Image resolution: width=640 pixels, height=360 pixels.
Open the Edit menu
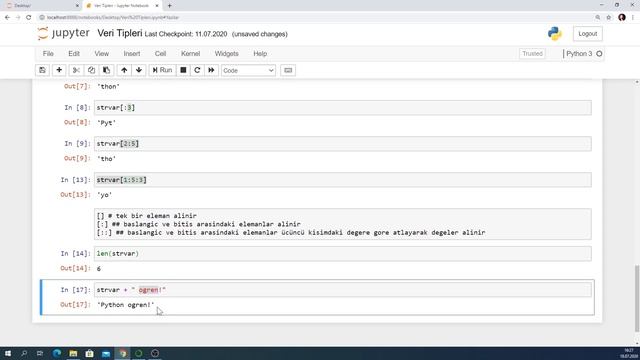pos(74,53)
